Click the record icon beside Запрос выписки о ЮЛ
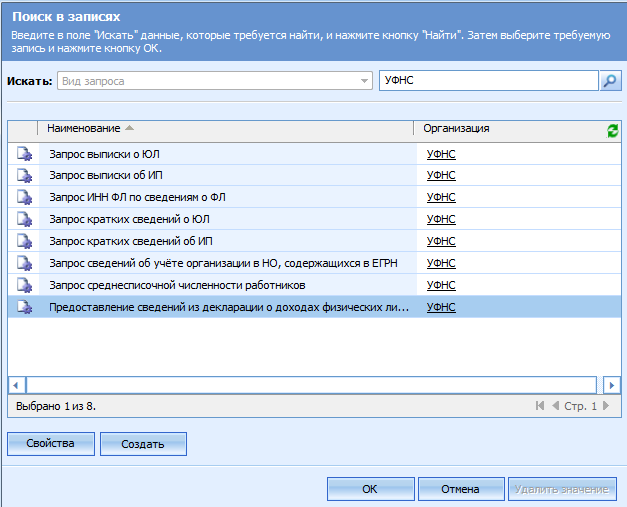The image size is (627, 507). [23, 154]
